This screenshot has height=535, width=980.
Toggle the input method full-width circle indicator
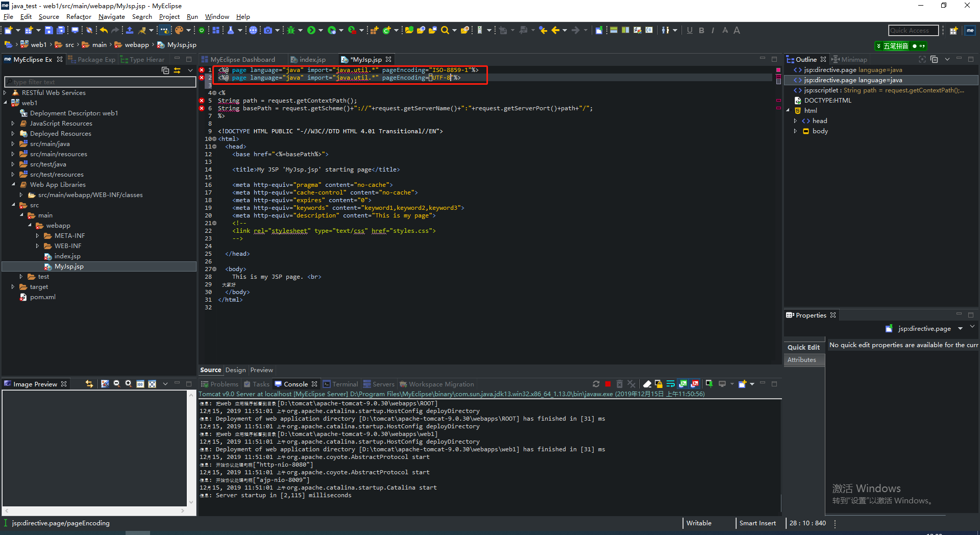click(915, 46)
